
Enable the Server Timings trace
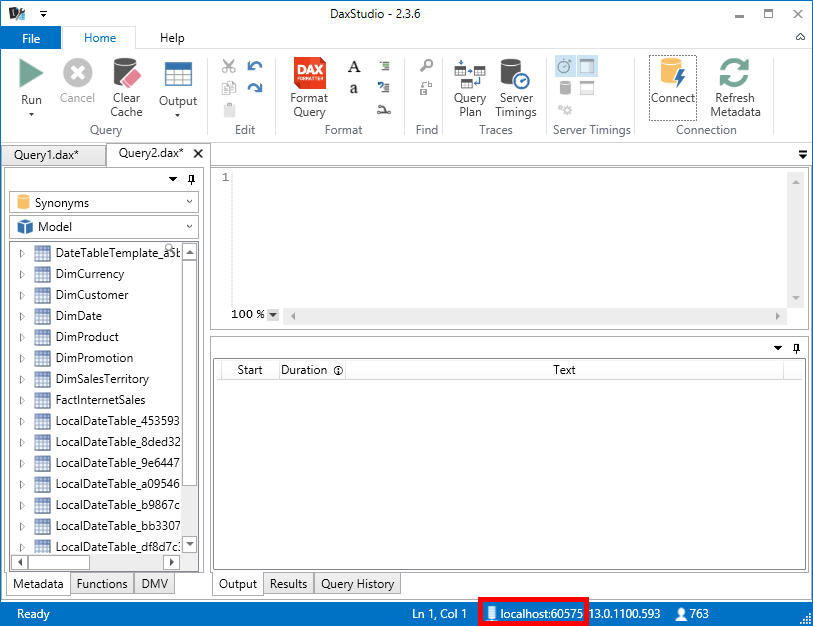515,75
